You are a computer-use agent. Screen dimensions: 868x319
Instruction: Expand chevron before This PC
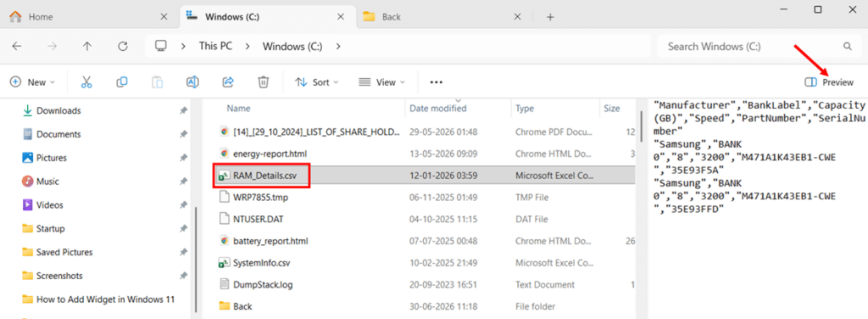click(x=183, y=47)
